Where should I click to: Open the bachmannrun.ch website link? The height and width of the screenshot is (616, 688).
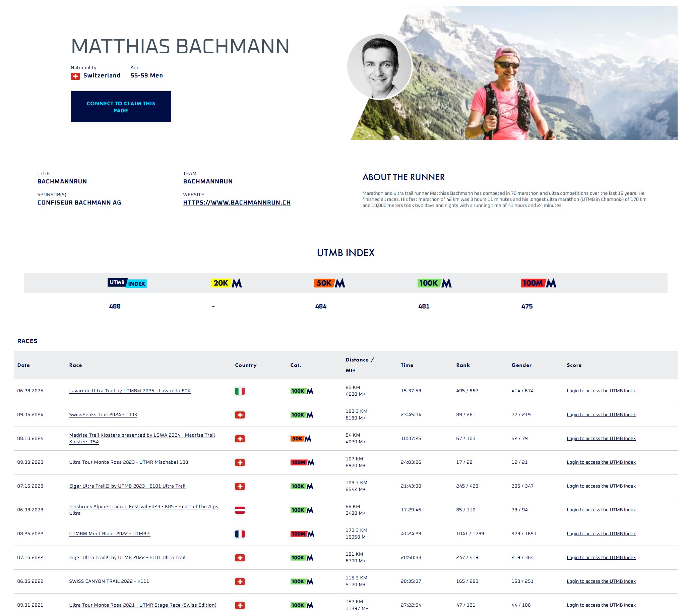[237, 203]
